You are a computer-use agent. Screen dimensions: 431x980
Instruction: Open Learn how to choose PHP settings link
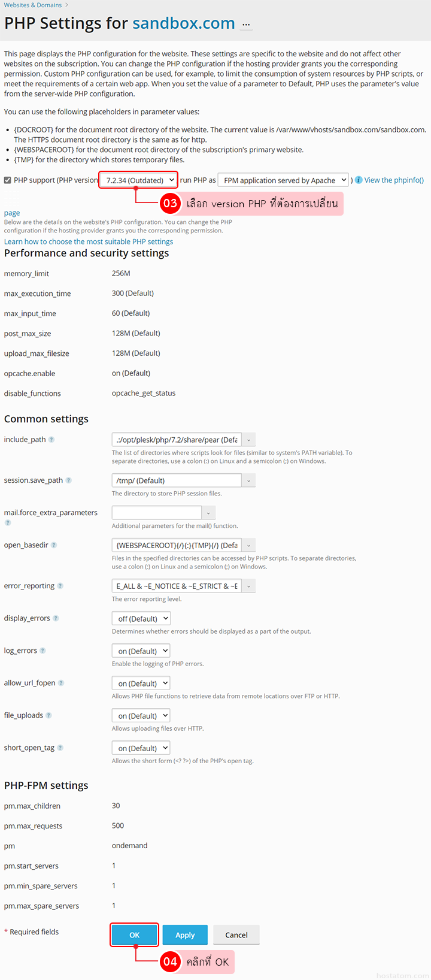pyautogui.click(x=89, y=242)
